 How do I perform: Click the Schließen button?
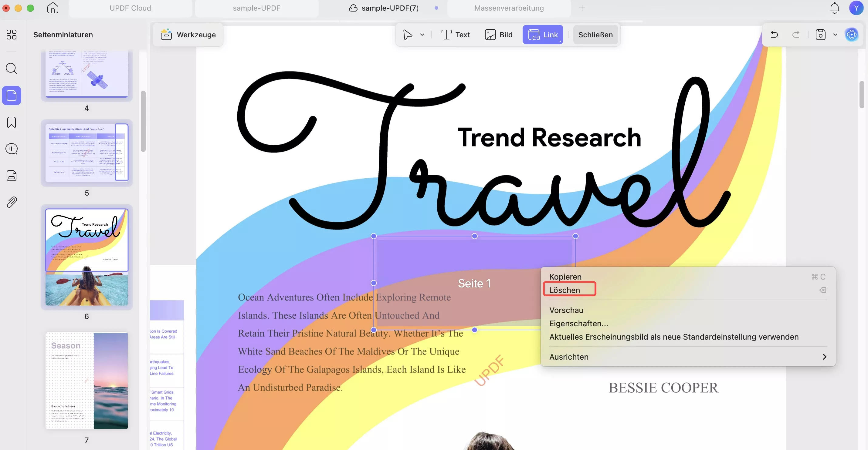[x=595, y=35]
